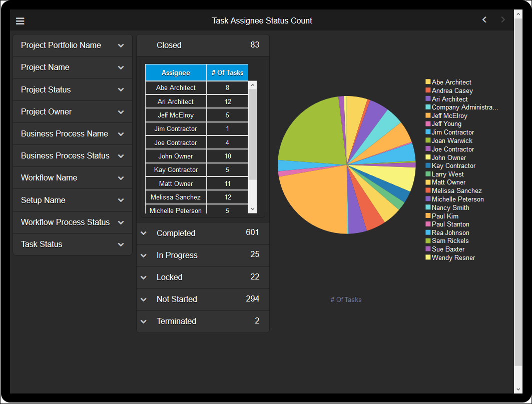Expand the Business Process Name filter
Viewport: 532px width, 404px height.
[x=73, y=134]
